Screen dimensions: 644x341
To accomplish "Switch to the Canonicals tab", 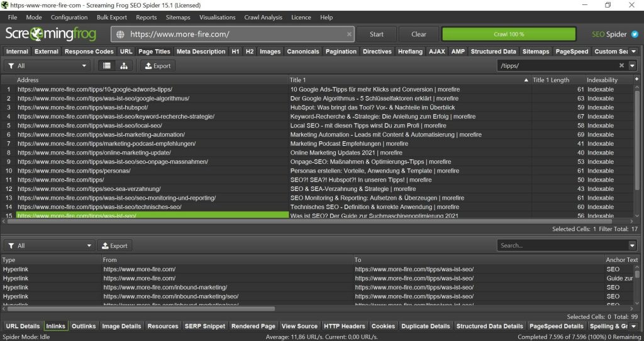I will tap(303, 51).
